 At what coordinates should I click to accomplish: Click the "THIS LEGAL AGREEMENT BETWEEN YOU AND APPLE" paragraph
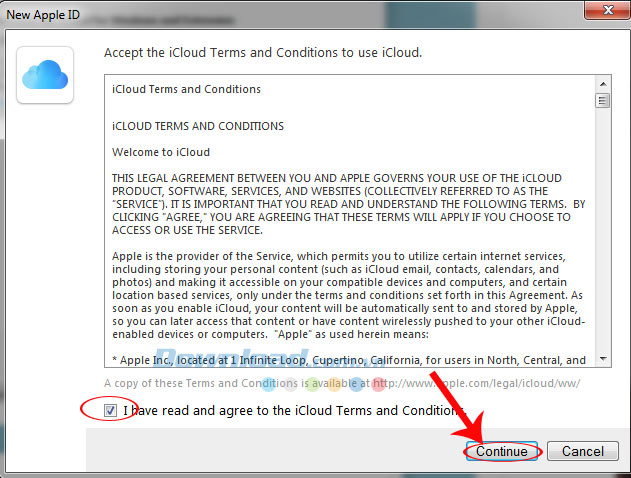pos(348,204)
